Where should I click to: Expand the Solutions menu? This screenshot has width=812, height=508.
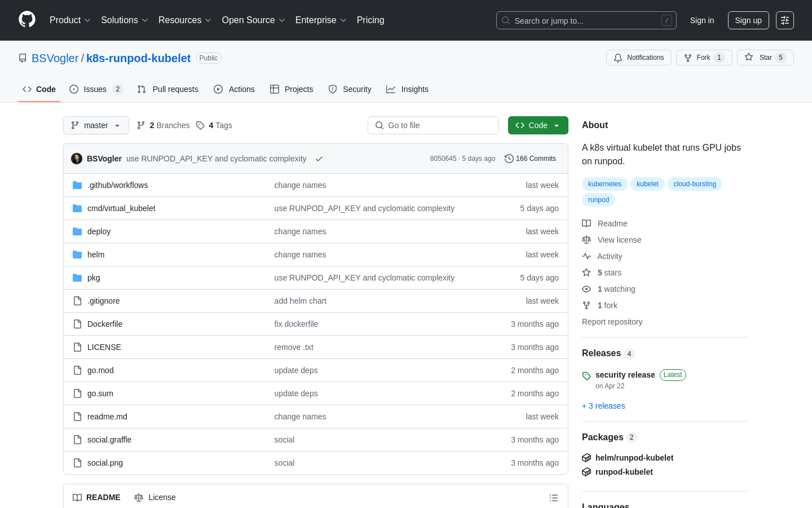pyautogui.click(x=125, y=20)
